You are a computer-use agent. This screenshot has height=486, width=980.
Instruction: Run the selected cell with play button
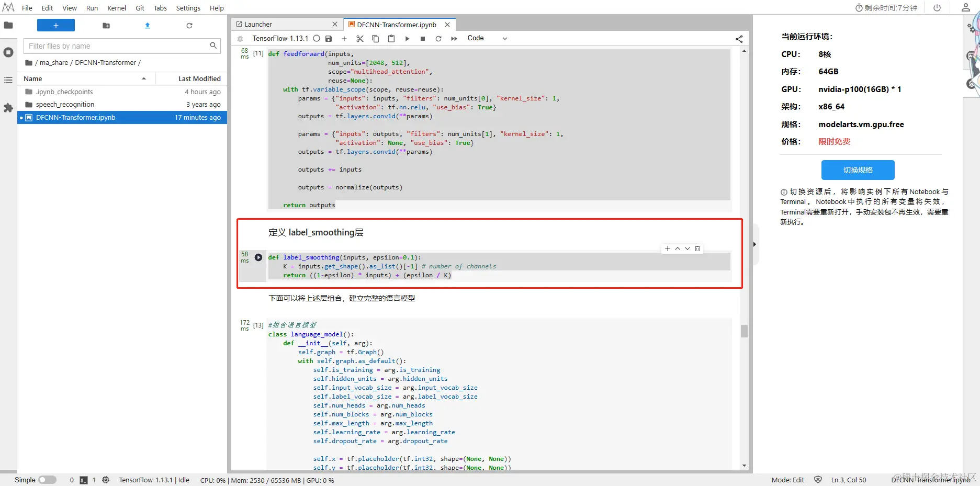[x=407, y=39]
